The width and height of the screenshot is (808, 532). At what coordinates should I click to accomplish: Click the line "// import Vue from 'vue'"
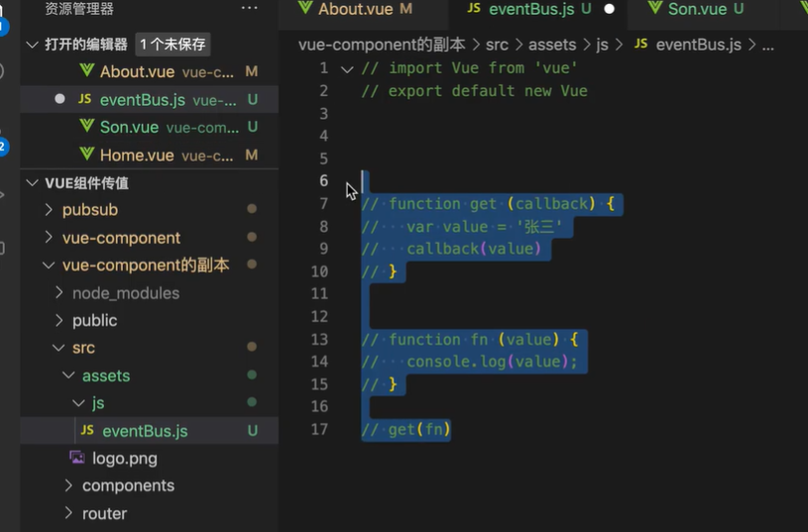pos(470,68)
